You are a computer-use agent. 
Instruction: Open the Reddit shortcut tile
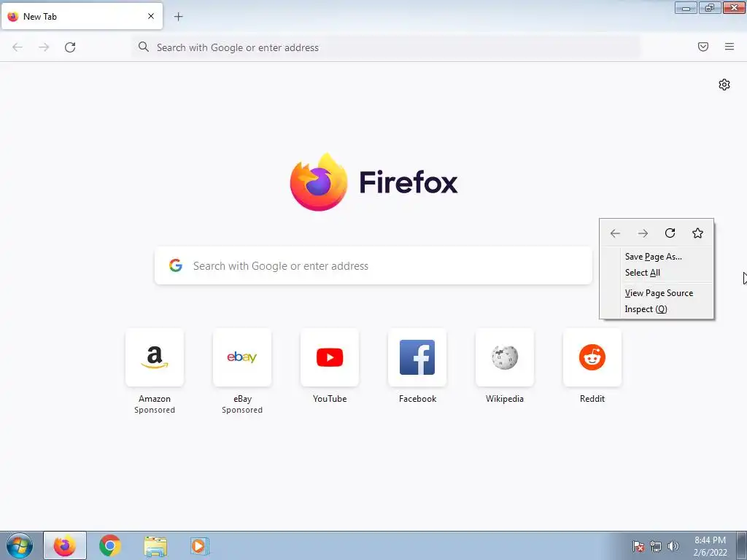point(592,357)
